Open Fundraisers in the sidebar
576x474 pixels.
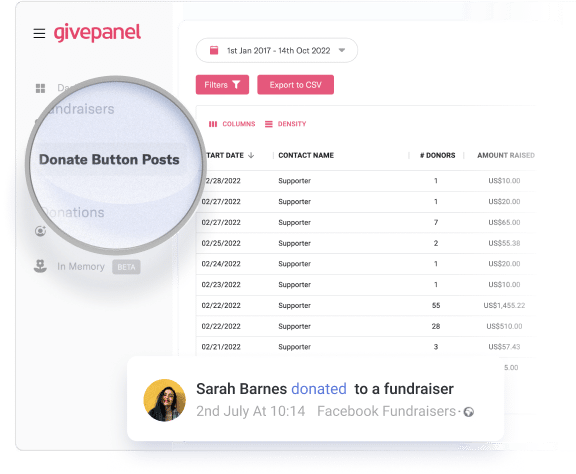coord(81,109)
